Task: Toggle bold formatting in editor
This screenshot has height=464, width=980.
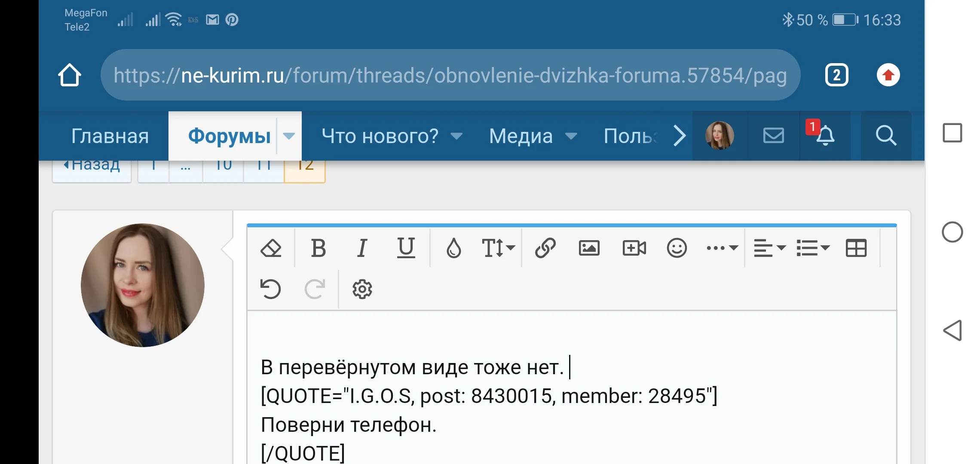Action: pyautogui.click(x=318, y=248)
